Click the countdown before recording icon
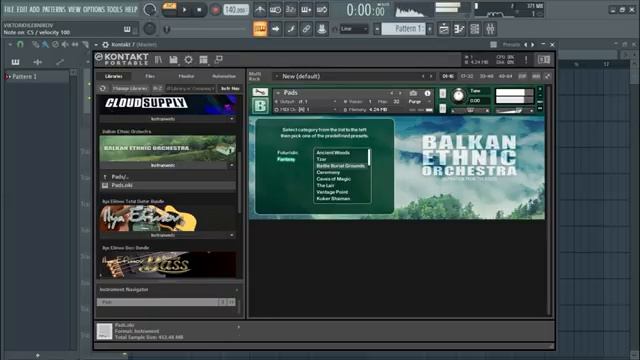 [x=291, y=10]
